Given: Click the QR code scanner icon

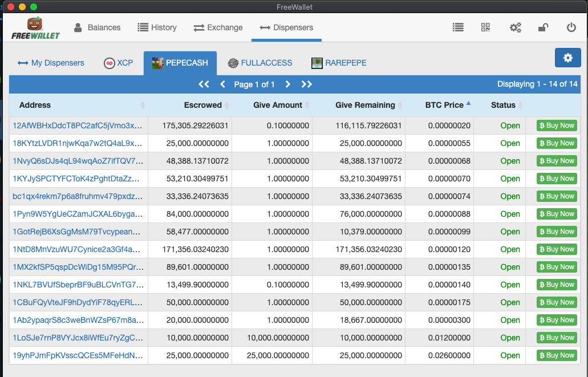Looking at the screenshot, I should (x=485, y=27).
